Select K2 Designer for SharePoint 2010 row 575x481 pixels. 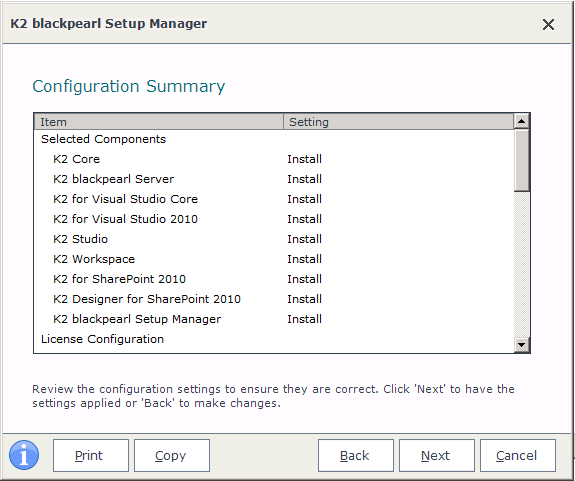[x=274, y=299]
